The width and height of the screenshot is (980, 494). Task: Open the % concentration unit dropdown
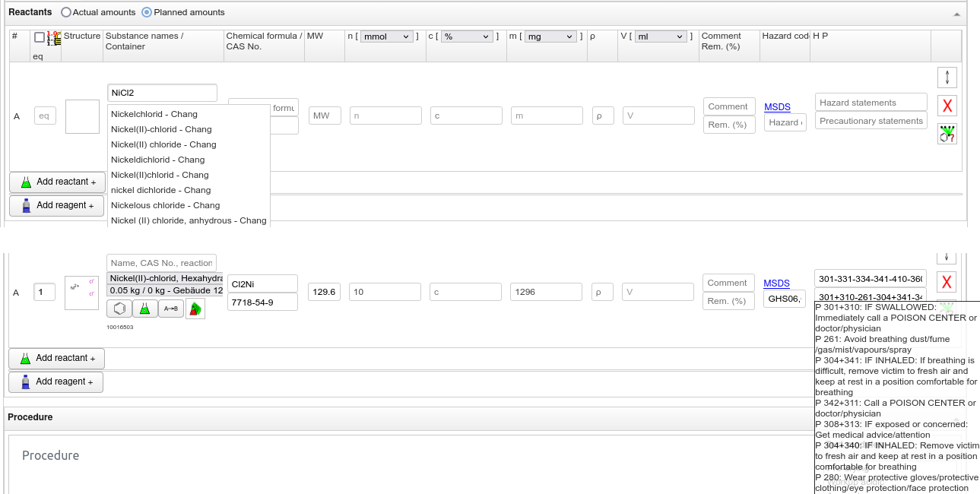click(467, 36)
